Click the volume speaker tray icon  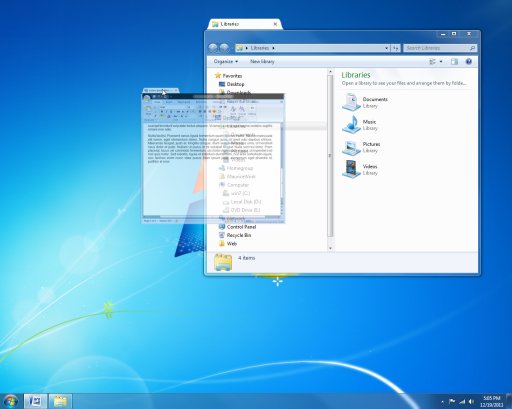(x=471, y=401)
